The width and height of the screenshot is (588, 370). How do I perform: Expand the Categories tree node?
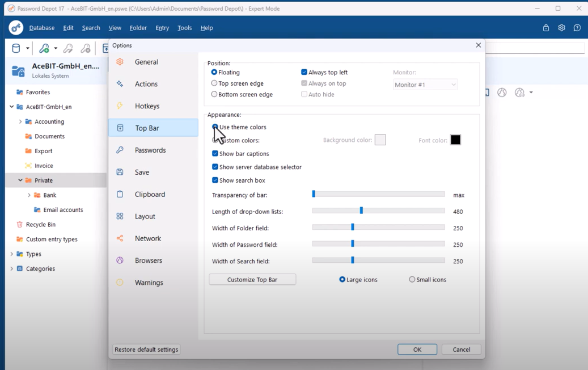click(x=12, y=269)
